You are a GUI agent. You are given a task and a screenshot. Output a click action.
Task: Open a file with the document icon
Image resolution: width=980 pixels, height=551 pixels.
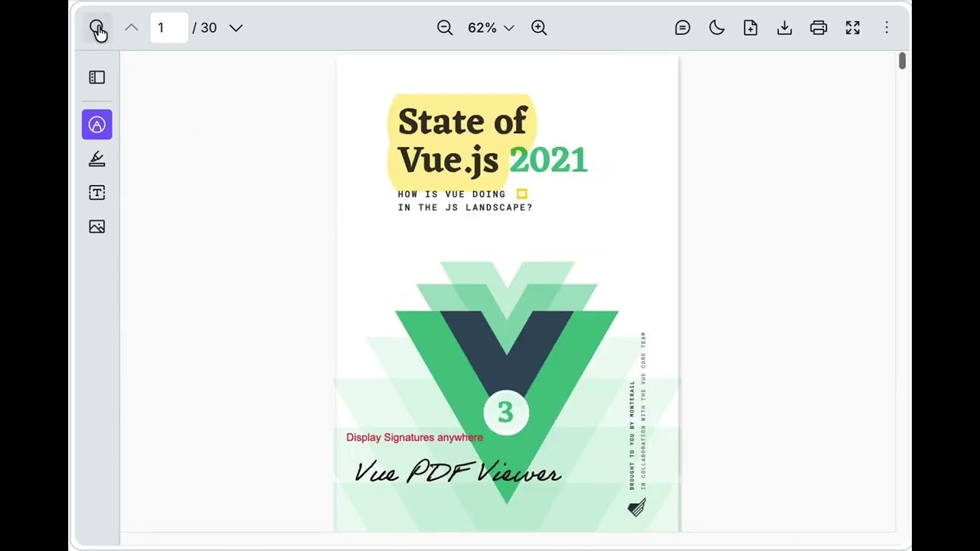point(750,28)
